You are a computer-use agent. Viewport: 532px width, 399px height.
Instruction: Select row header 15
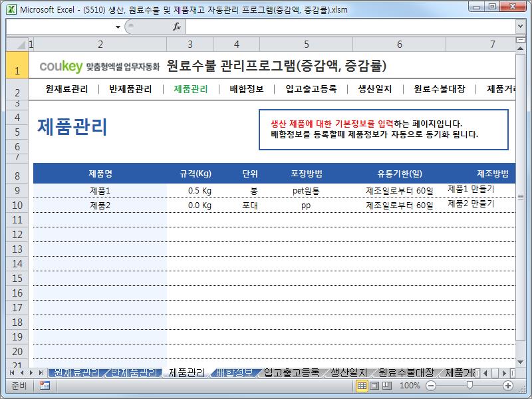point(17,279)
